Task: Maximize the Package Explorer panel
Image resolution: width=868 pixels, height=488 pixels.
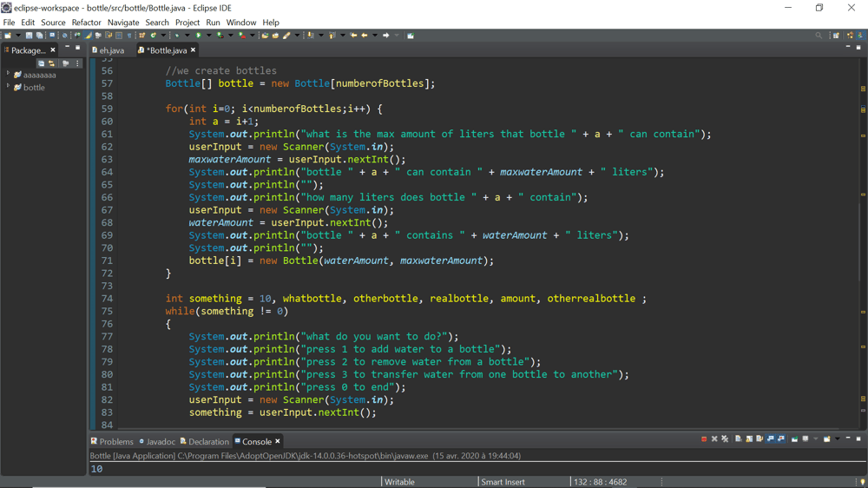Action: tap(77, 48)
